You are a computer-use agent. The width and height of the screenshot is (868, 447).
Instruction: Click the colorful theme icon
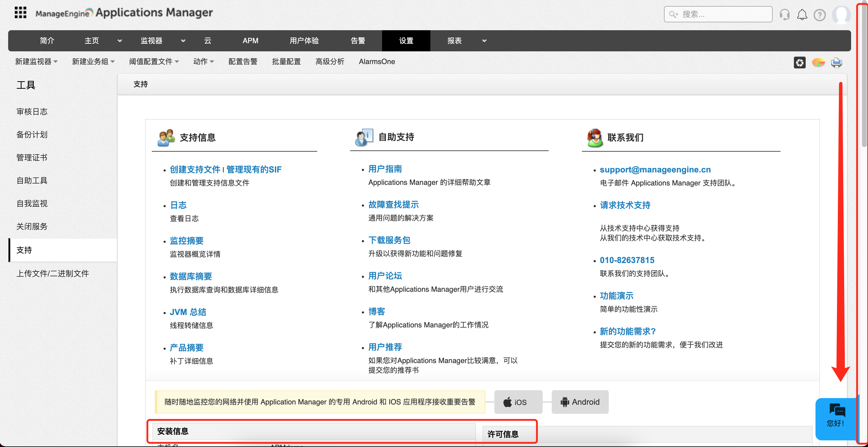(x=818, y=62)
